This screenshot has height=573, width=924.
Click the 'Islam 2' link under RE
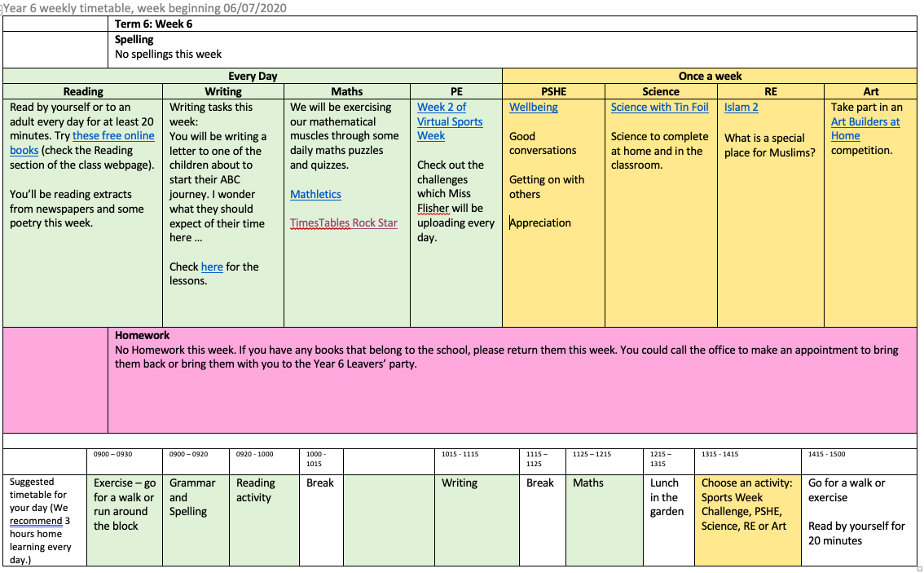741,107
